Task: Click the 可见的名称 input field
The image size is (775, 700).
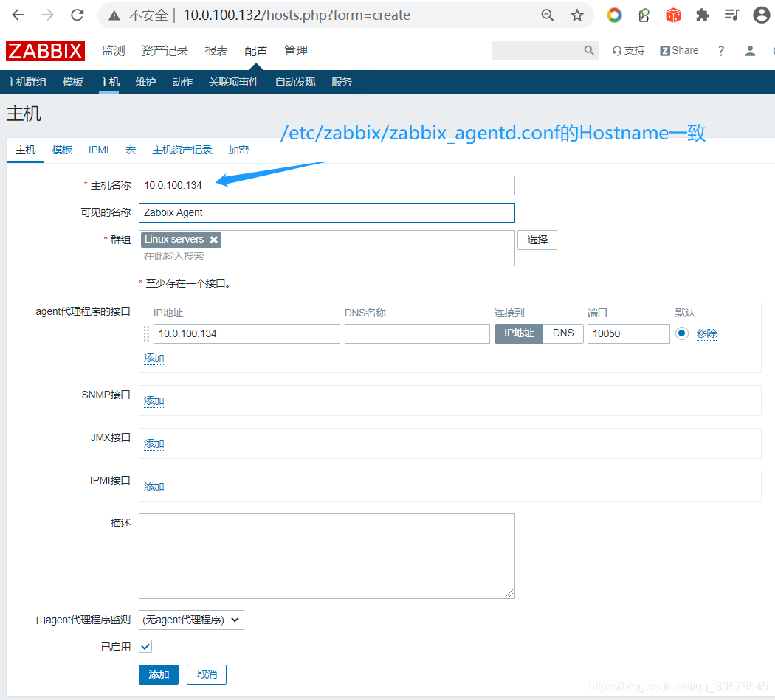Action: point(327,212)
